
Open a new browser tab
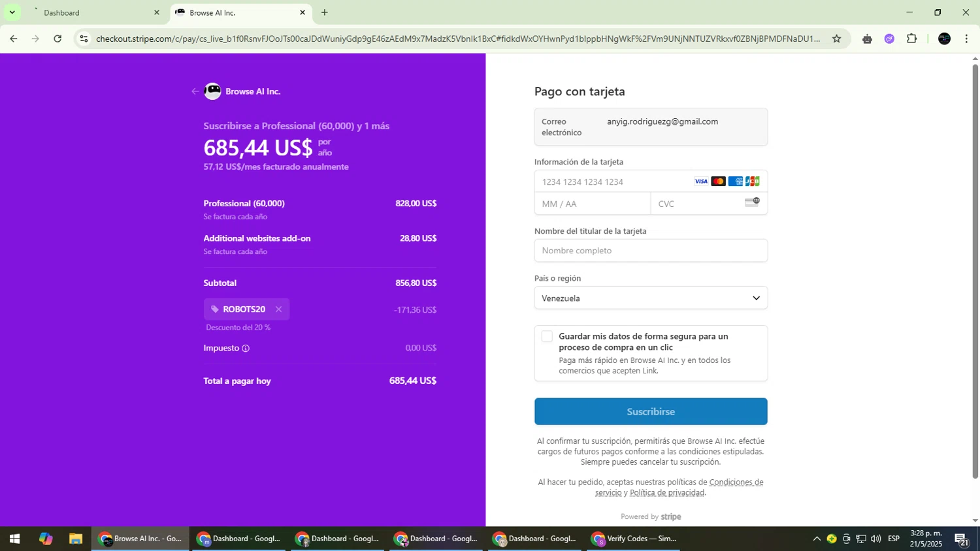tap(325, 12)
